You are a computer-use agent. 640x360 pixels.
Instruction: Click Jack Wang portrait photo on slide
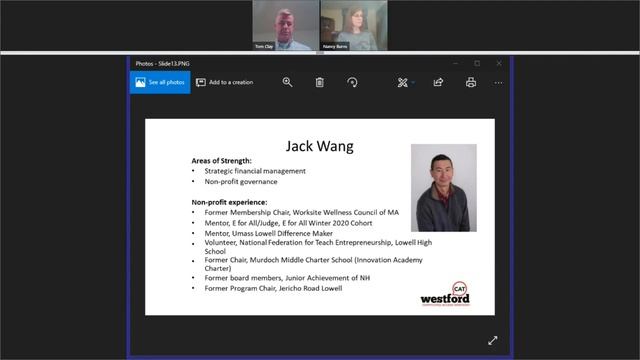point(444,188)
